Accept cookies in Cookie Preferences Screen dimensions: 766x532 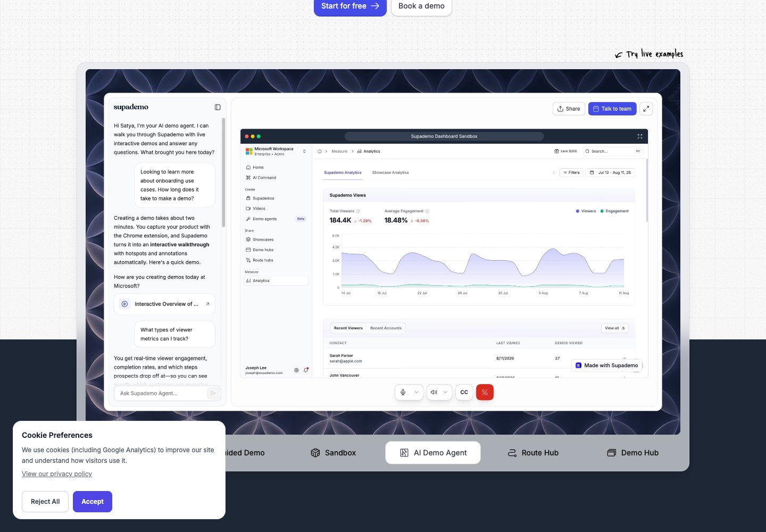(93, 502)
